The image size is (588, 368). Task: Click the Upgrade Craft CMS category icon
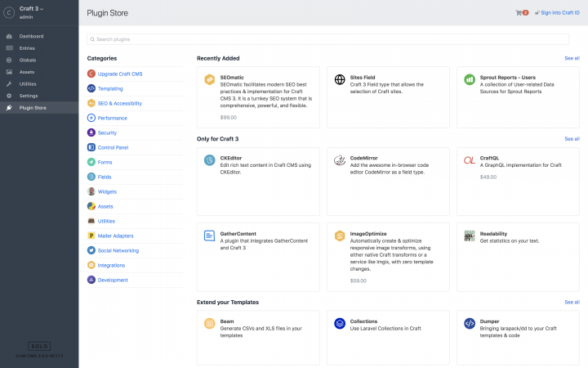[91, 74]
